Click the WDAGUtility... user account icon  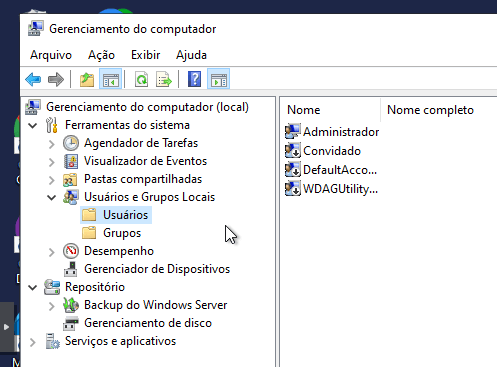pyautogui.click(x=293, y=188)
